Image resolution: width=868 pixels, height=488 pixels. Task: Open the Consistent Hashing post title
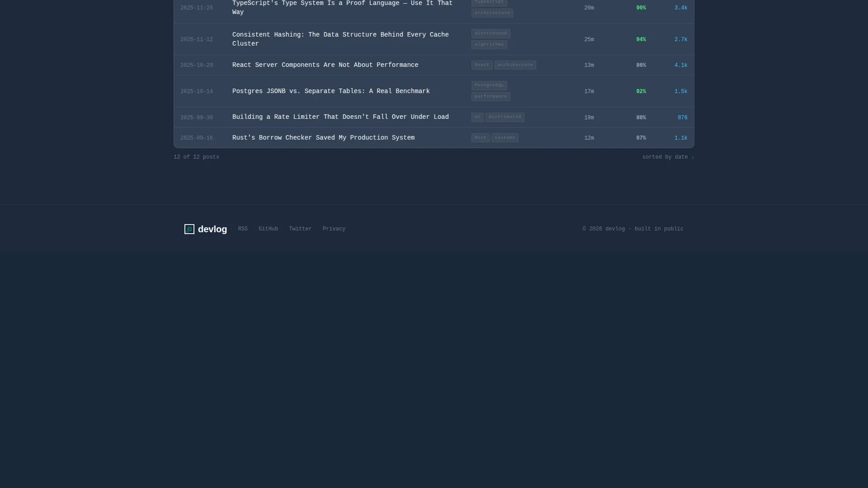340,39
